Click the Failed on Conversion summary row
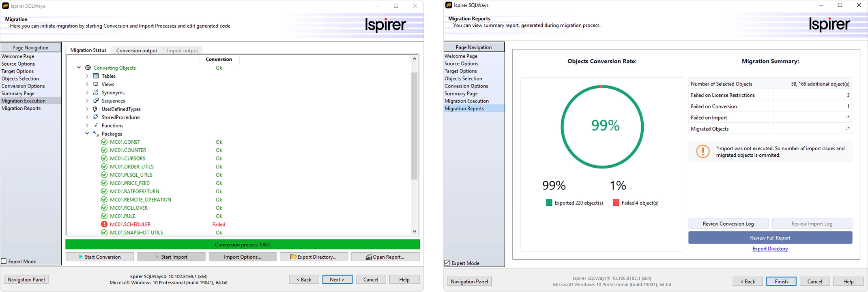 click(770, 106)
